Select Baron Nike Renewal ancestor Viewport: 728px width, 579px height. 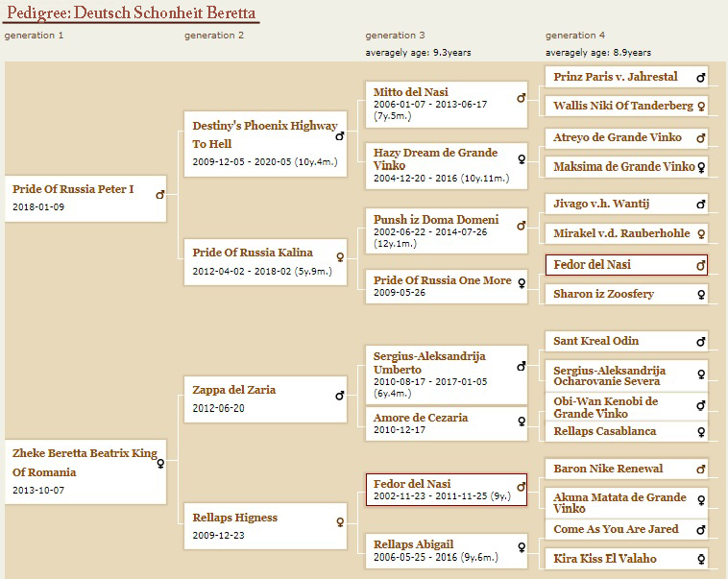point(608,469)
